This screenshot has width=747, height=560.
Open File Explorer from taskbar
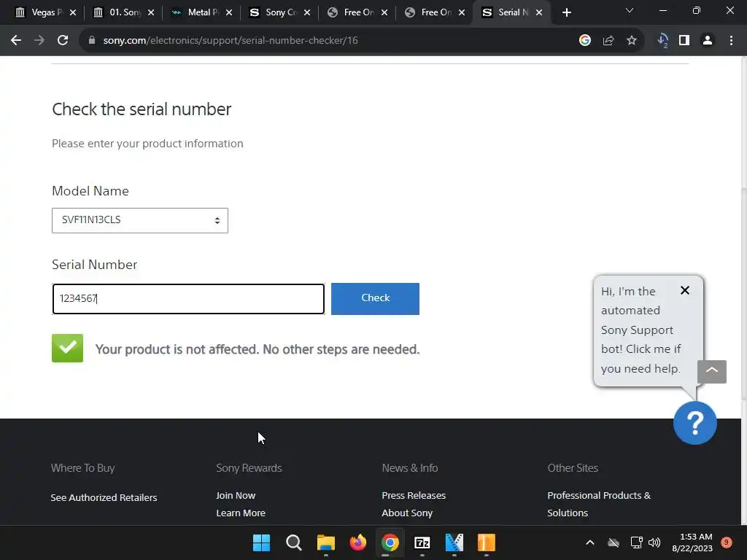coord(326,542)
